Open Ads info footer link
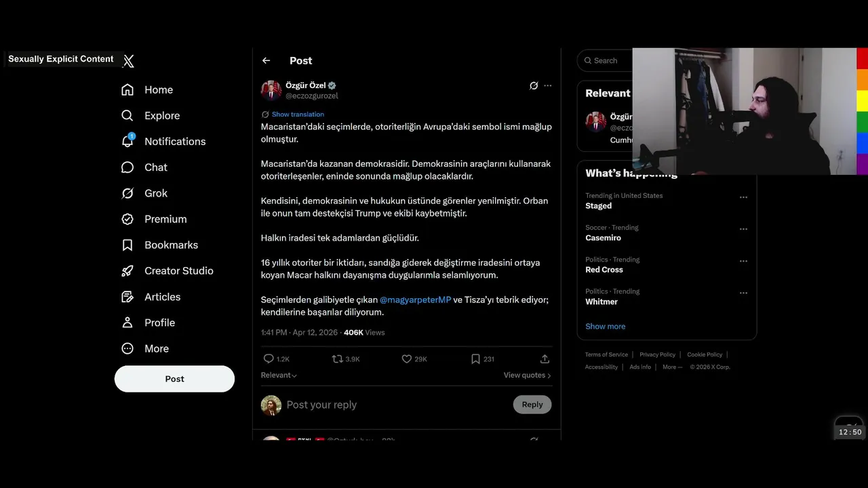This screenshot has height=488, width=868. pyautogui.click(x=640, y=367)
